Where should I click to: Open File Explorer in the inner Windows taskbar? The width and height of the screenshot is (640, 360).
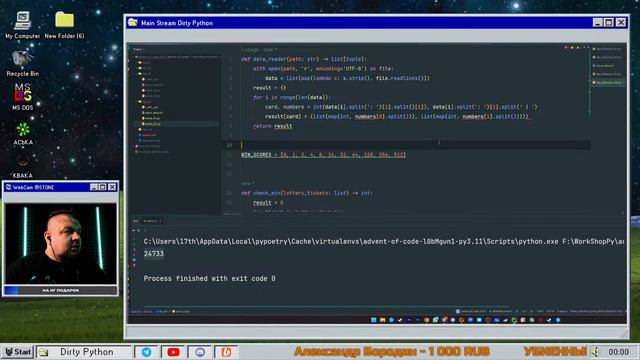(x=382, y=320)
